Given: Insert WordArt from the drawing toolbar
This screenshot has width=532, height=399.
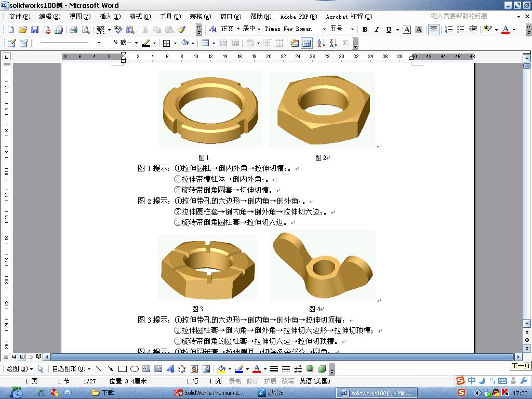Looking at the screenshot, I should tap(170, 369).
